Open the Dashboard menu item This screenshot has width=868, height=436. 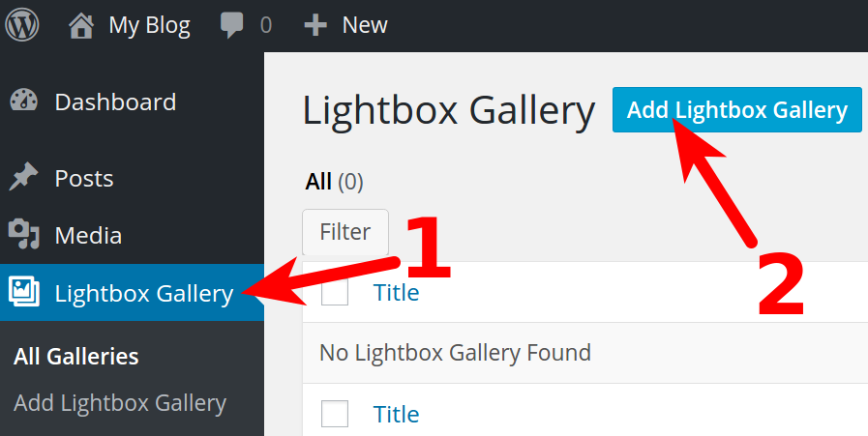tap(115, 102)
